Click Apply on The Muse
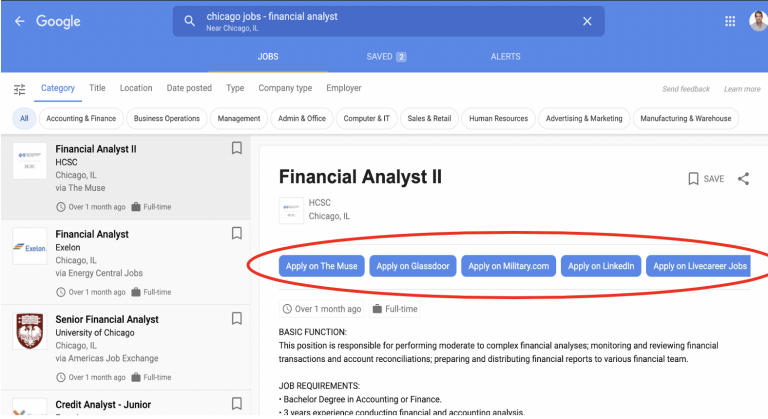768x419 pixels. coord(322,266)
